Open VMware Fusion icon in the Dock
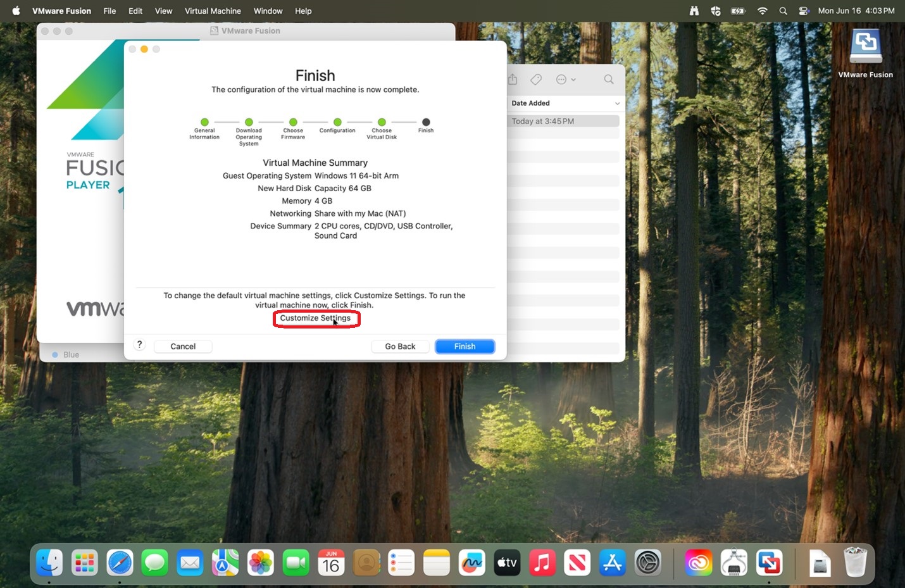 point(769,562)
